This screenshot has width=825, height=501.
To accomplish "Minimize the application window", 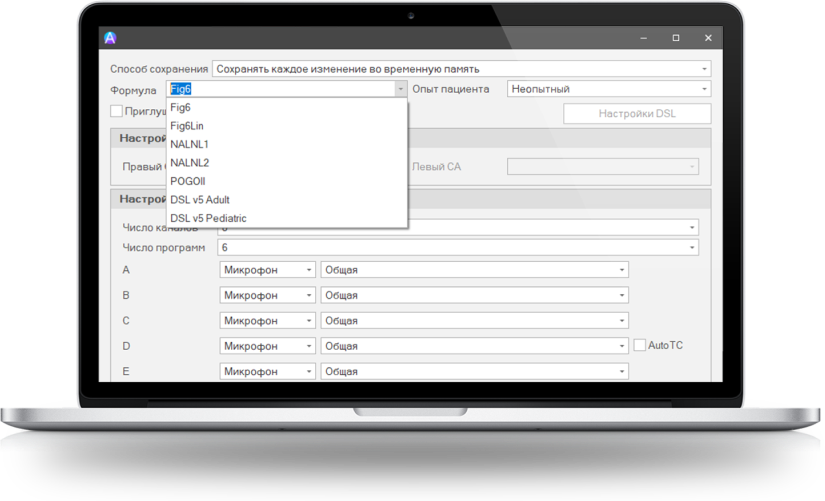I will [x=643, y=38].
